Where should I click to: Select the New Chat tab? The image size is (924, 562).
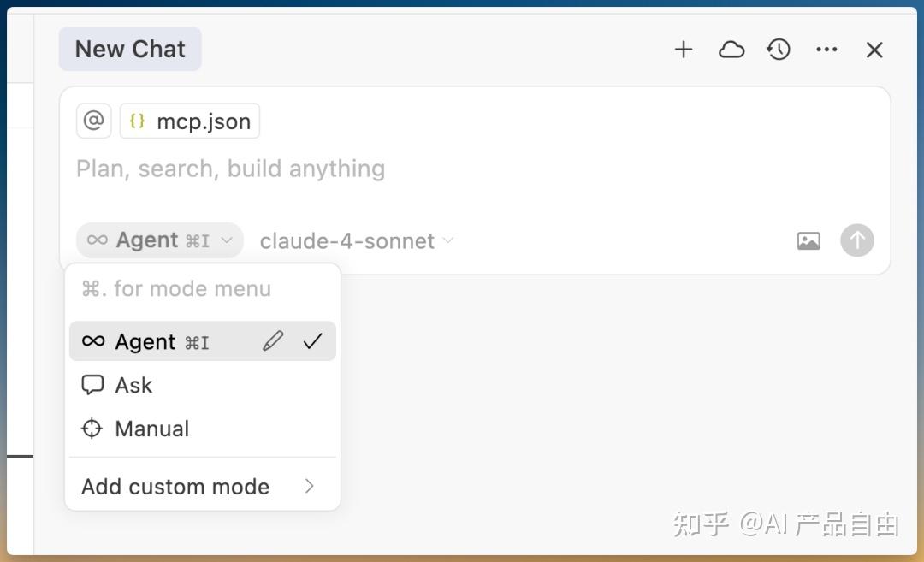pos(130,49)
